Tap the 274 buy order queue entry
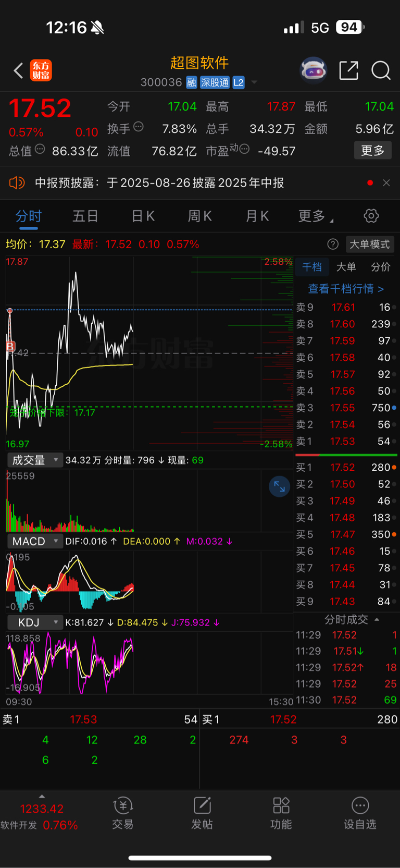The width and height of the screenshot is (400, 868). click(239, 740)
